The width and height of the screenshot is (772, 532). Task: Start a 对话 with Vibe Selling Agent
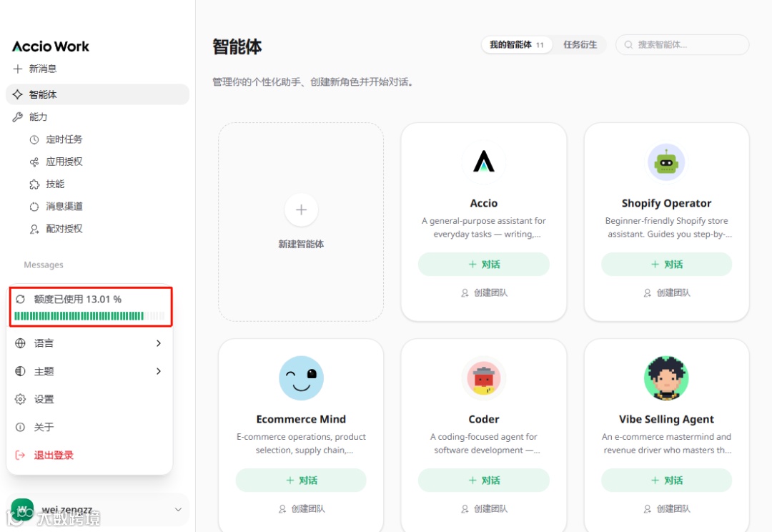click(666, 481)
